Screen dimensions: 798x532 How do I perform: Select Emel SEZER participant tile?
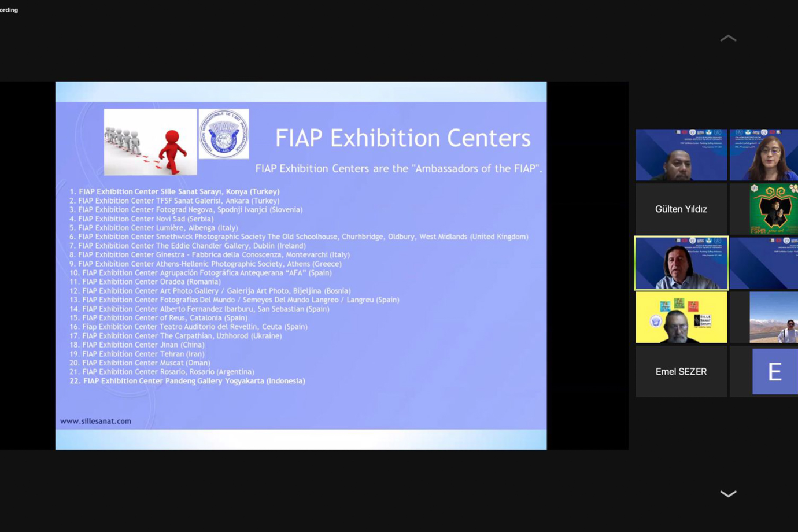(x=681, y=372)
